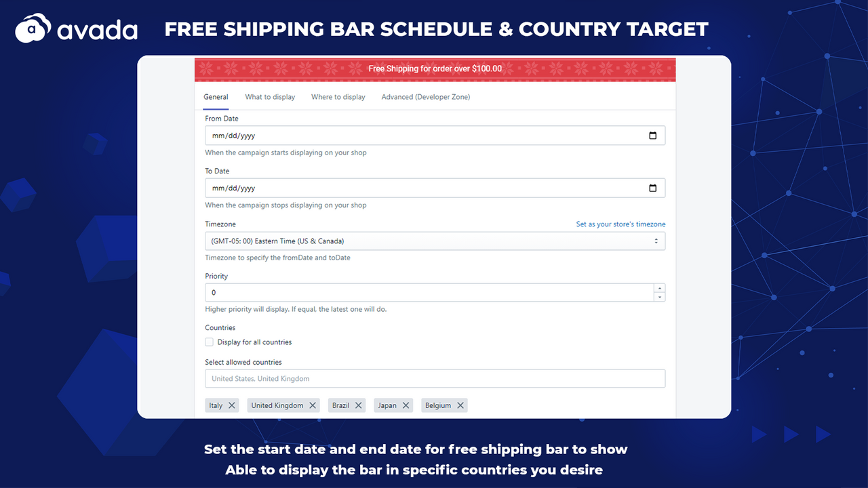Click the From Date input field
Viewport: 868px width, 488px height.
tap(435, 136)
